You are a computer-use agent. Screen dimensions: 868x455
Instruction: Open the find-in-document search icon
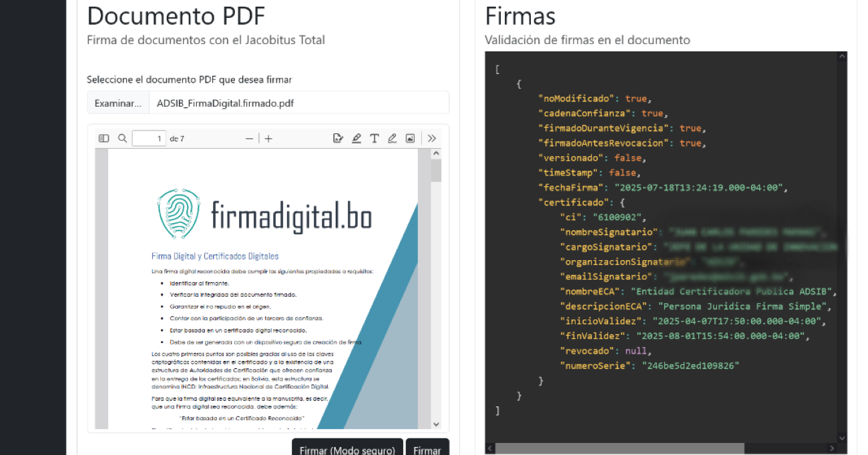tap(122, 139)
